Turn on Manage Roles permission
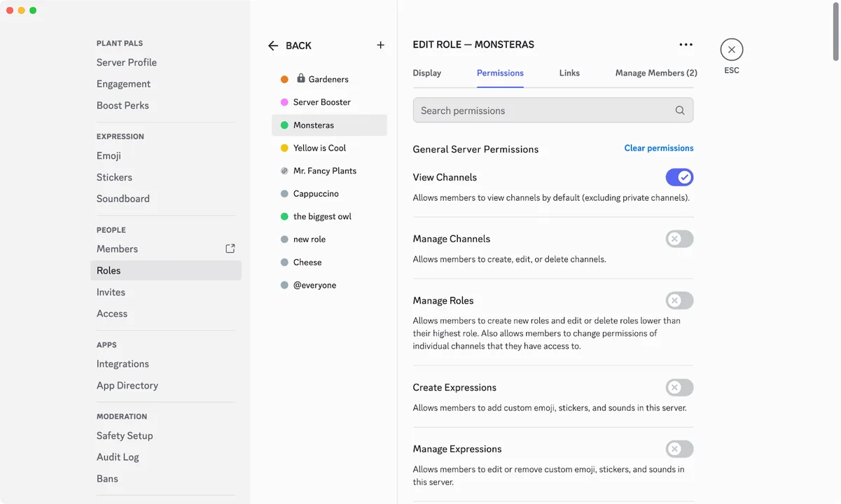 pos(679,300)
